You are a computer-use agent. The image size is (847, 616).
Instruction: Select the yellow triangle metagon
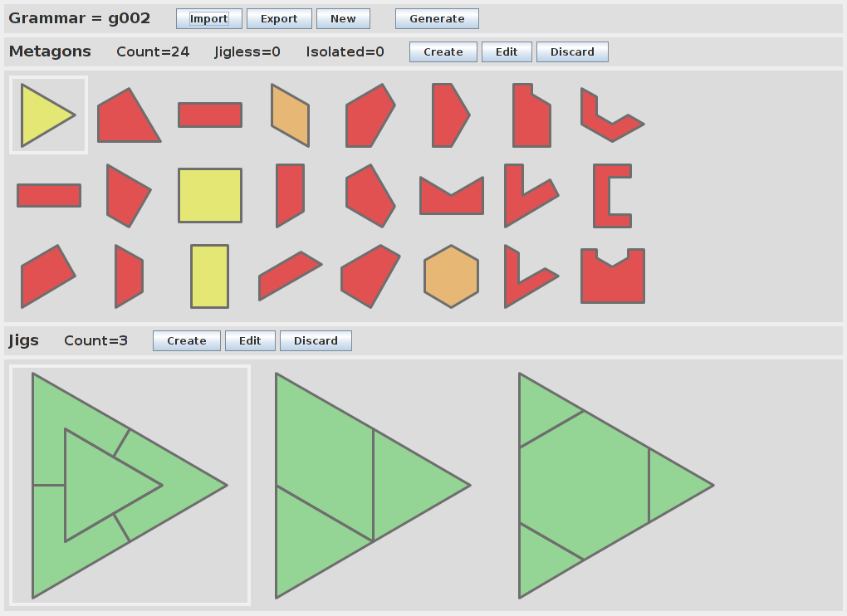click(x=43, y=115)
